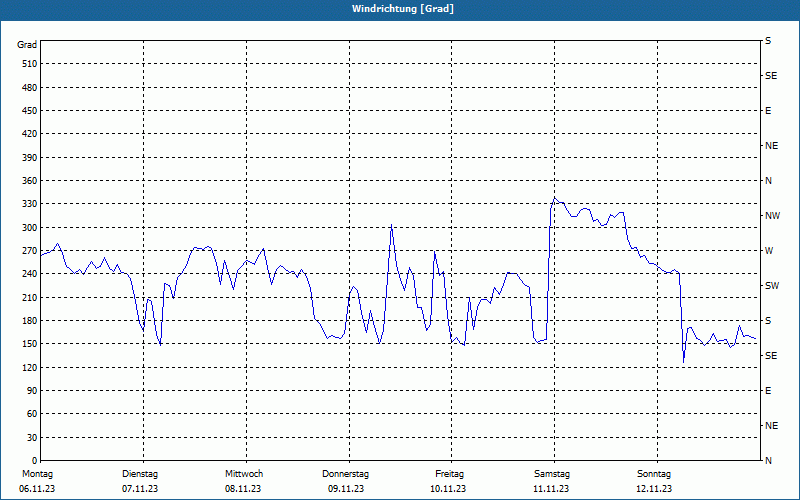Click the 270 degree axis label
This screenshot has width=800, height=500.
pos(30,251)
